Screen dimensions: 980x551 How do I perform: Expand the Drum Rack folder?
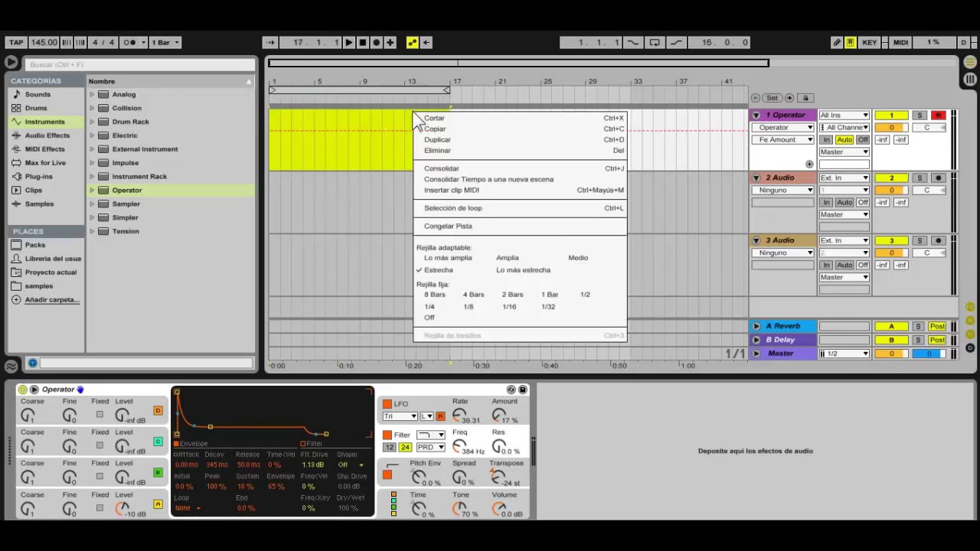92,122
